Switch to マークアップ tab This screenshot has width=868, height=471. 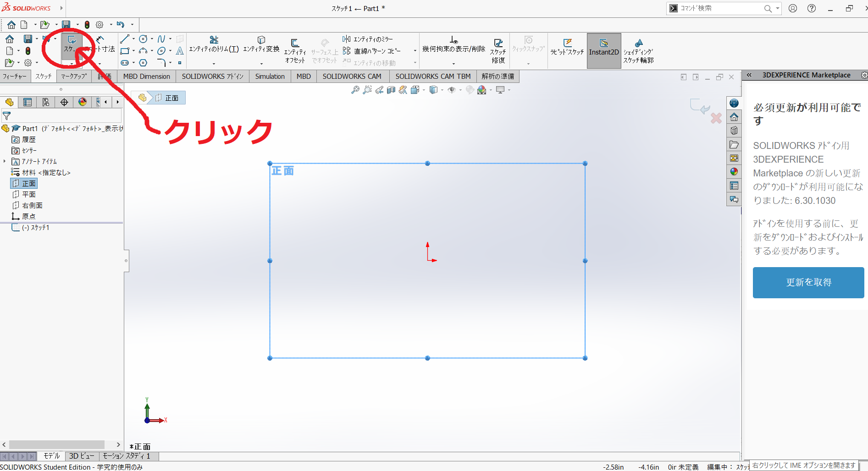pyautogui.click(x=74, y=77)
